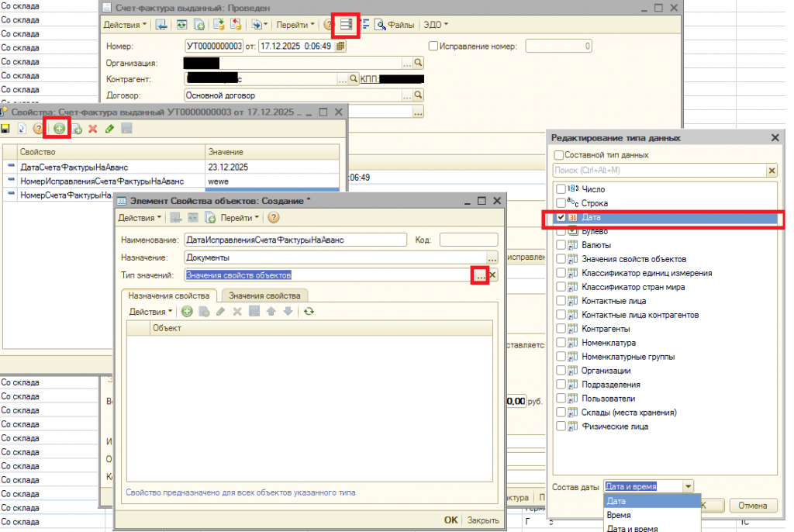Click the post-and-close icon after Действия in invoice toolbar
Image resolution: width=794 pixels, height=532 pixels.
click(161, 24)
